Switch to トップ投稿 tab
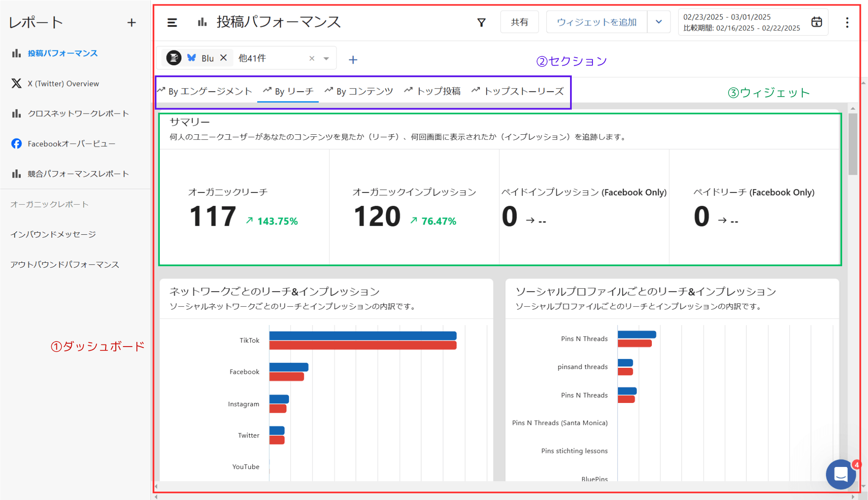The height and width of the screenshot is (500, 868). (x=432, y=91)
